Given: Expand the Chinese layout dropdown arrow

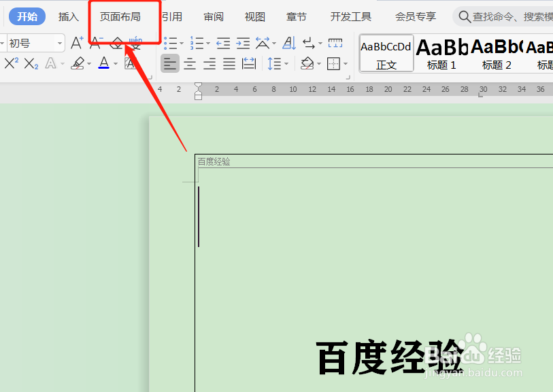Looking at the screenshot, I should pyautogui.click(x=274, y=44).
